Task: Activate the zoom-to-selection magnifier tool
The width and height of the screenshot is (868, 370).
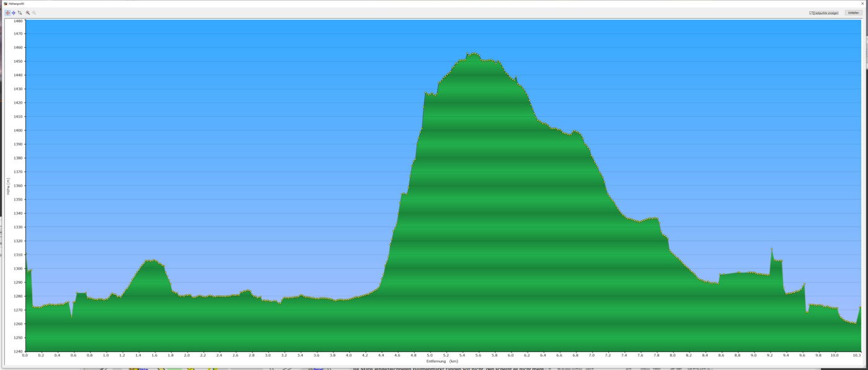Action: coord(20,12)
